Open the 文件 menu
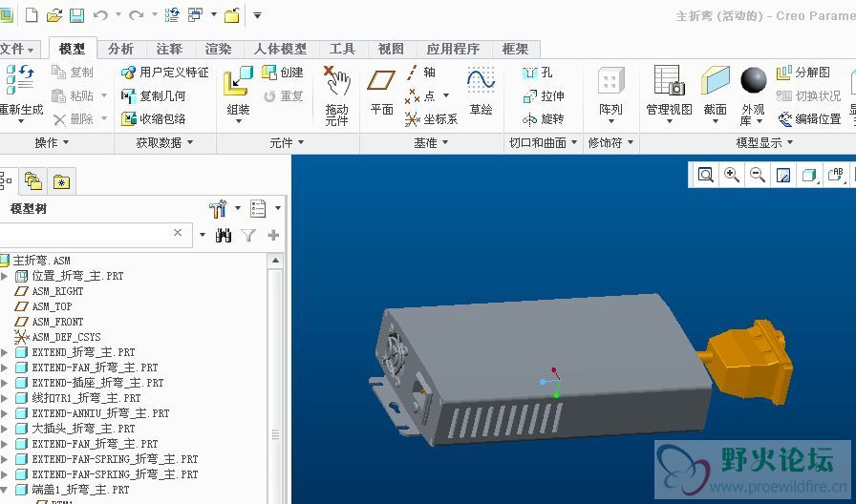The width and height of the screenshot is (856, 504). coord(17,50)
